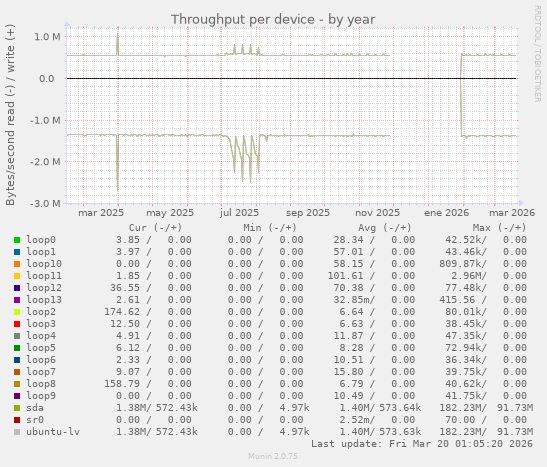Click the dark red sr0 legend swatch
This screenshot has height=467, width=547.
[x=17, y=420]
